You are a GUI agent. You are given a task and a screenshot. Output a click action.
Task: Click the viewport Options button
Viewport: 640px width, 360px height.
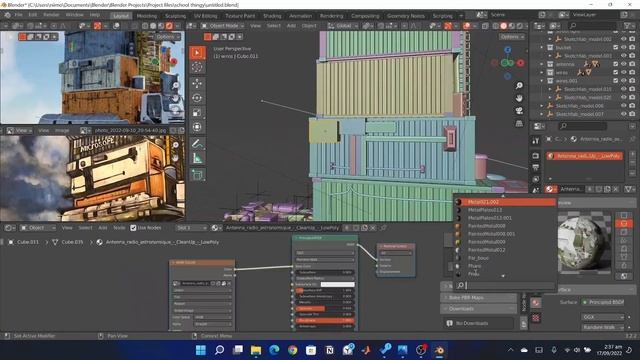[x=511, y=37]
